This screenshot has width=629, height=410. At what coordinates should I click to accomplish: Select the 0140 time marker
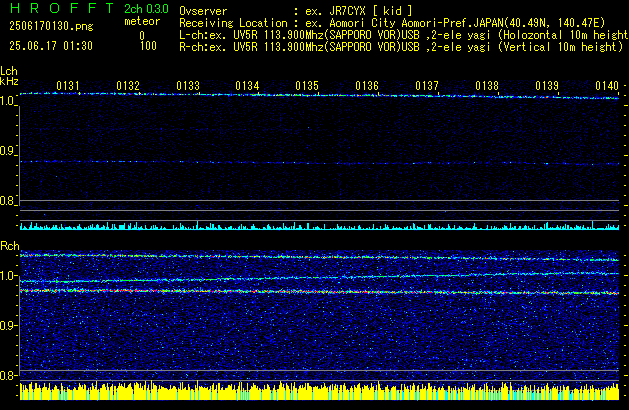(607, 86)
